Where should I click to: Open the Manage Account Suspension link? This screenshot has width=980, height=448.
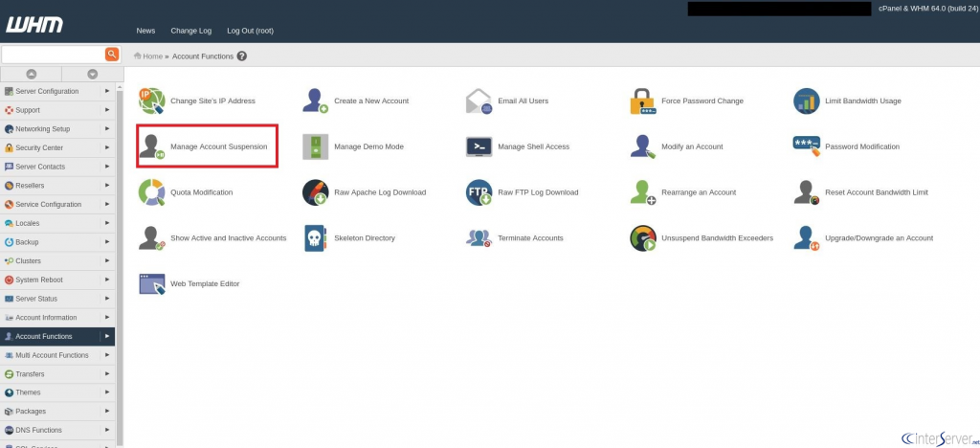[219, 146]
